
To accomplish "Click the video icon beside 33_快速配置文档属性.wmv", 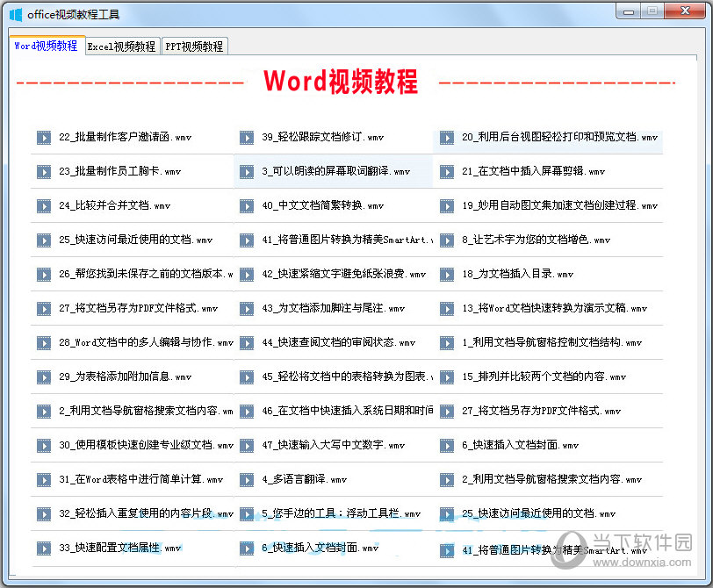I will [x=43, y=549].
